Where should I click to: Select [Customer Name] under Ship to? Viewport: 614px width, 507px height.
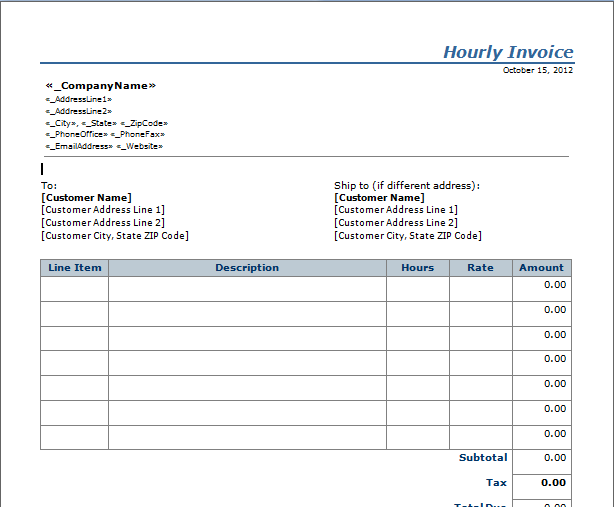tap(379, 198)
